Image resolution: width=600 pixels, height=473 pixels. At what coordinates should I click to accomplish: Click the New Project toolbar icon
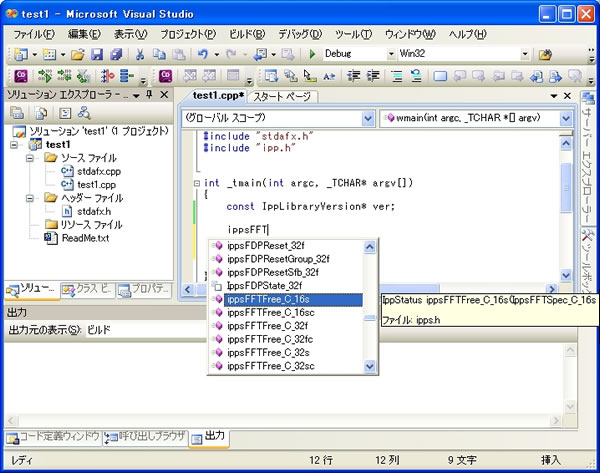(21, 55)
